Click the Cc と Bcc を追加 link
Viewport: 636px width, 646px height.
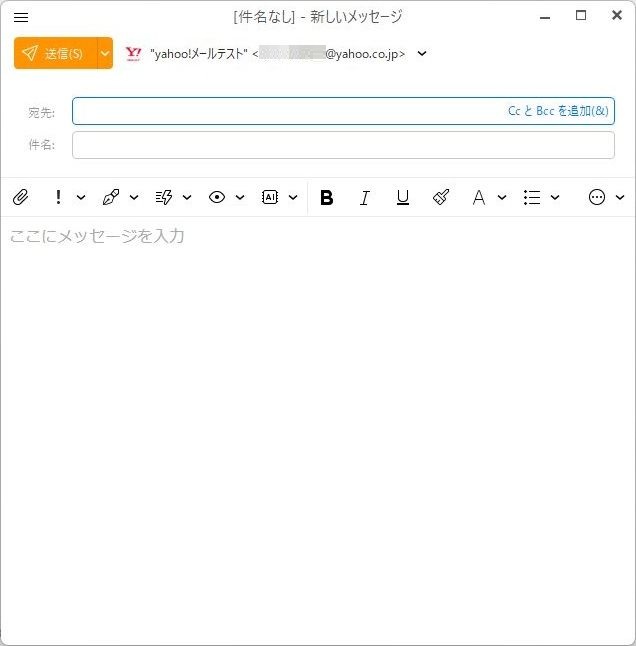click(557, 111)
